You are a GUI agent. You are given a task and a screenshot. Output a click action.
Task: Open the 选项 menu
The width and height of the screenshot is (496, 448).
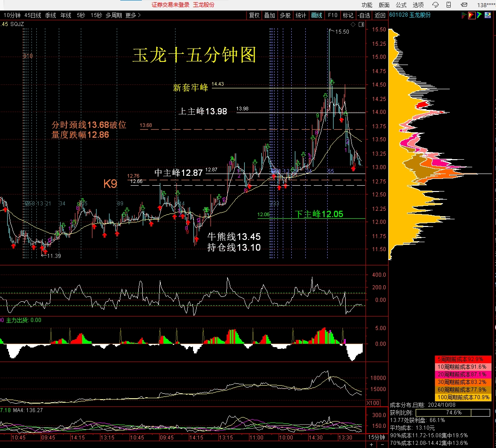[418, 5]
